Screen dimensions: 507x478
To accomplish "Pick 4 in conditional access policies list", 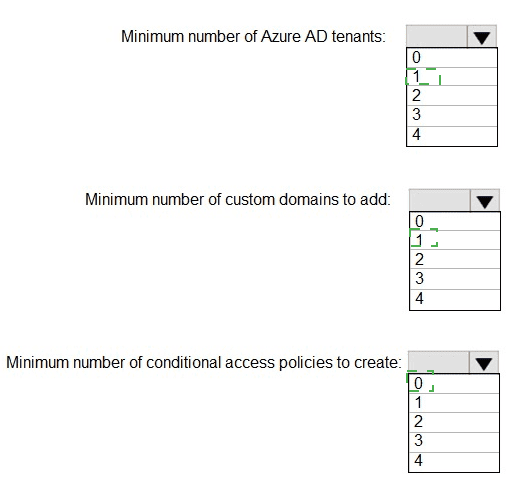I will 454,462.
